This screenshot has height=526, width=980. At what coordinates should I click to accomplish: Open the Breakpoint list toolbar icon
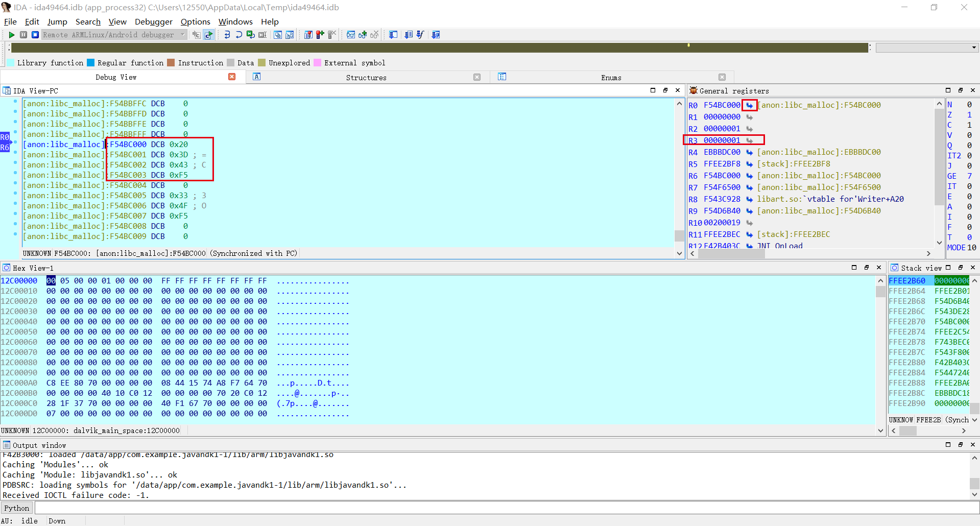click(x=308, y=35)
